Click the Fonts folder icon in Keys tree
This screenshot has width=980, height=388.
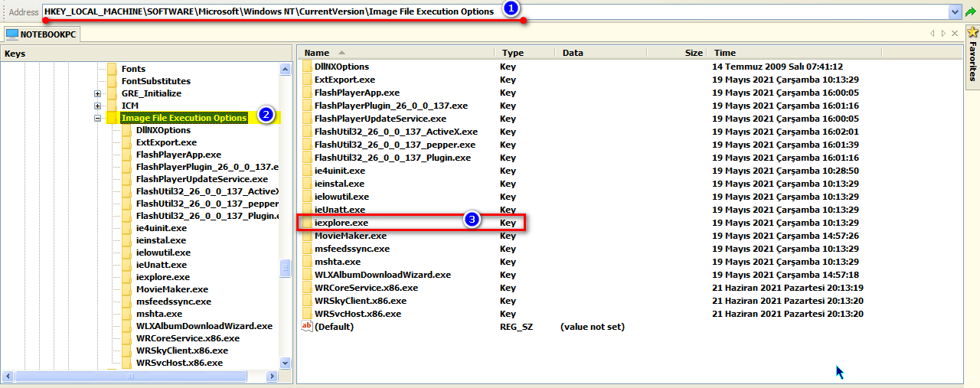pyautogui.click(x=112, y=69)
